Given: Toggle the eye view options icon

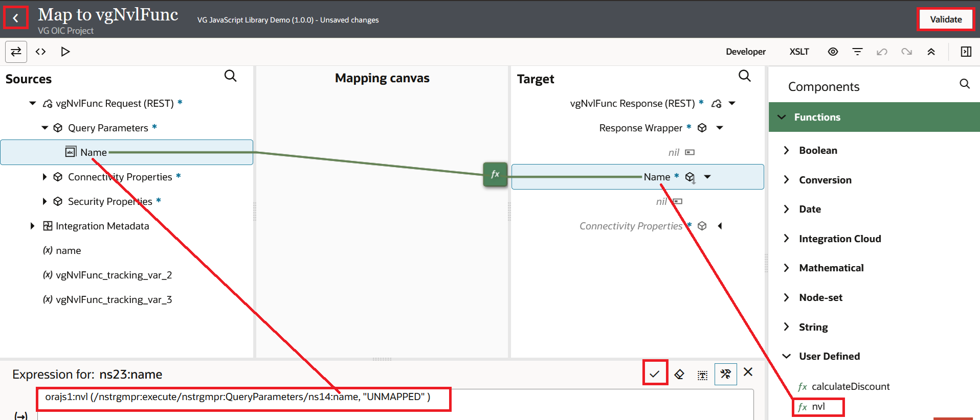Looking at the screenshot, I should [833, 52].
